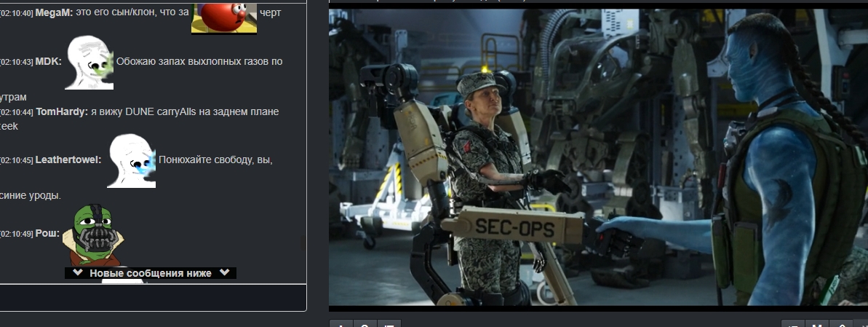Click the blue-fume wojak emote in Leathertowel's message
The width and height of the screenshot is (868, 327).
click(131, 161)
